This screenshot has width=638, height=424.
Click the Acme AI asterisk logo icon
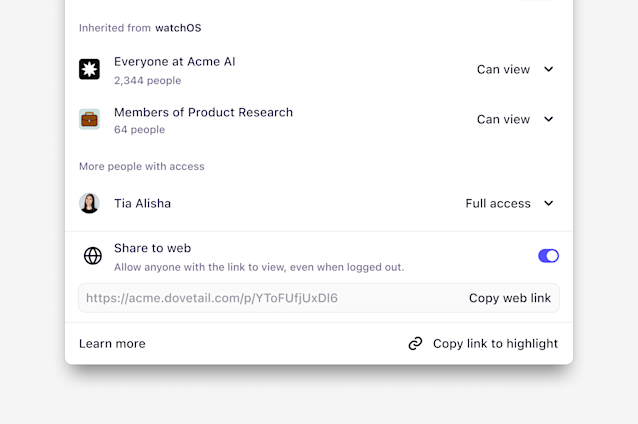click(90, 69)
